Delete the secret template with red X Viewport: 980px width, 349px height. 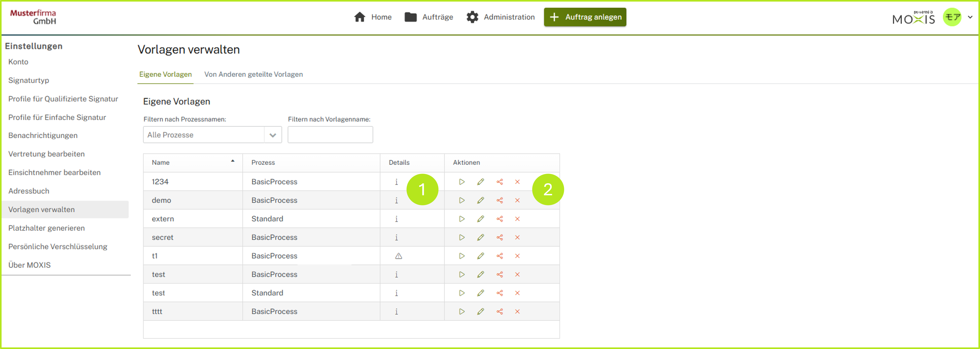(517, 237)
